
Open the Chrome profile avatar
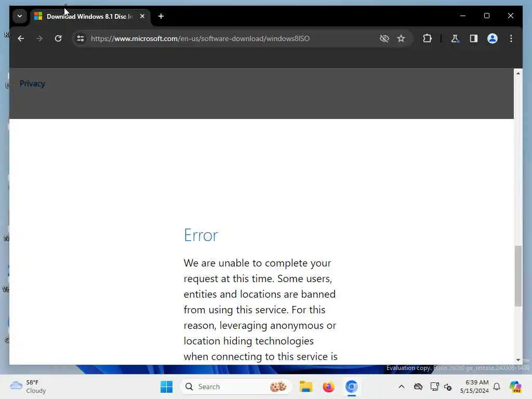tap(493, 38)
